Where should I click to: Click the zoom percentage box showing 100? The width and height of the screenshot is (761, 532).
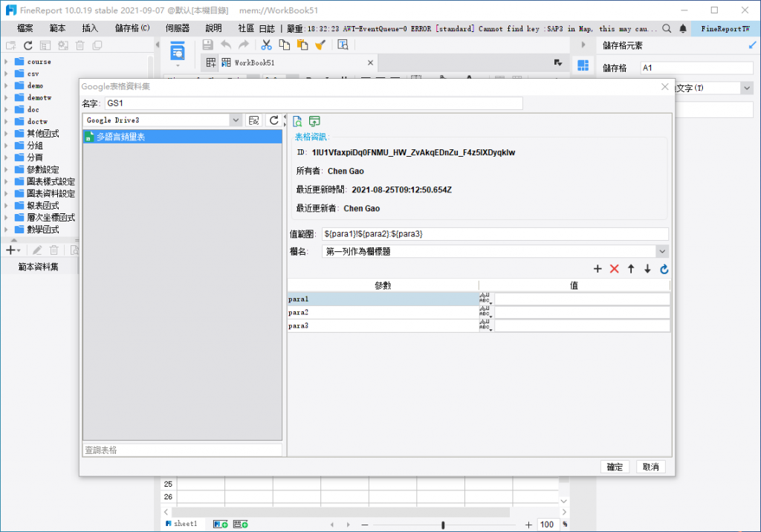(547, 525)
